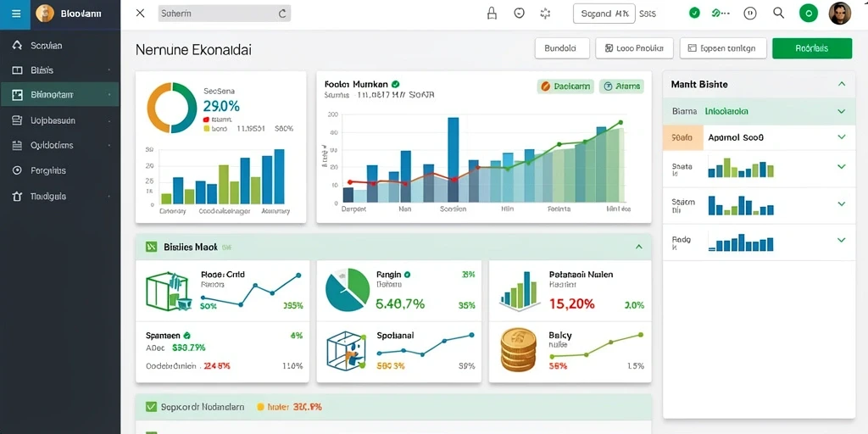Screen dimensions: 868x434
Task: Open the hamburger menu icon
Action: 16,14
